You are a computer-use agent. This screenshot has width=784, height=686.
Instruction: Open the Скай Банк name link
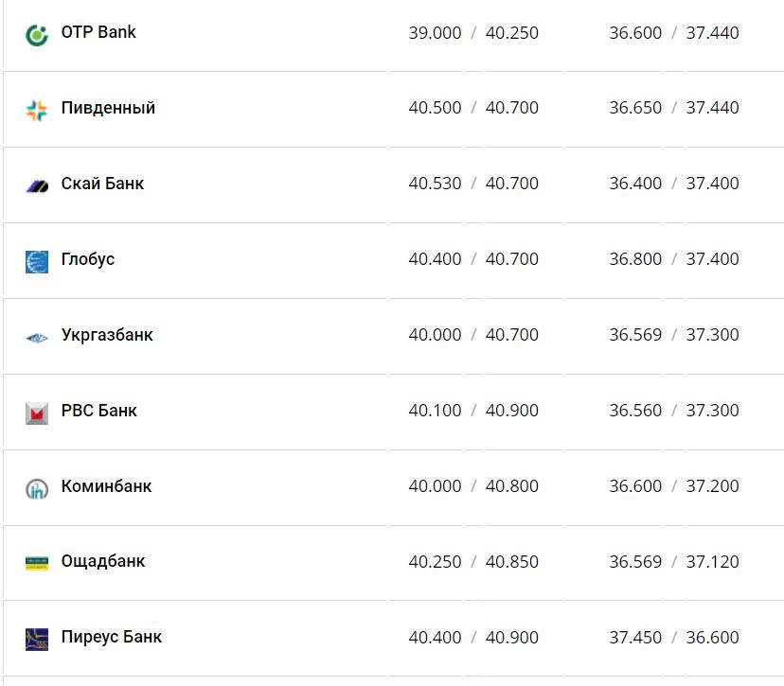coord(102,184)
